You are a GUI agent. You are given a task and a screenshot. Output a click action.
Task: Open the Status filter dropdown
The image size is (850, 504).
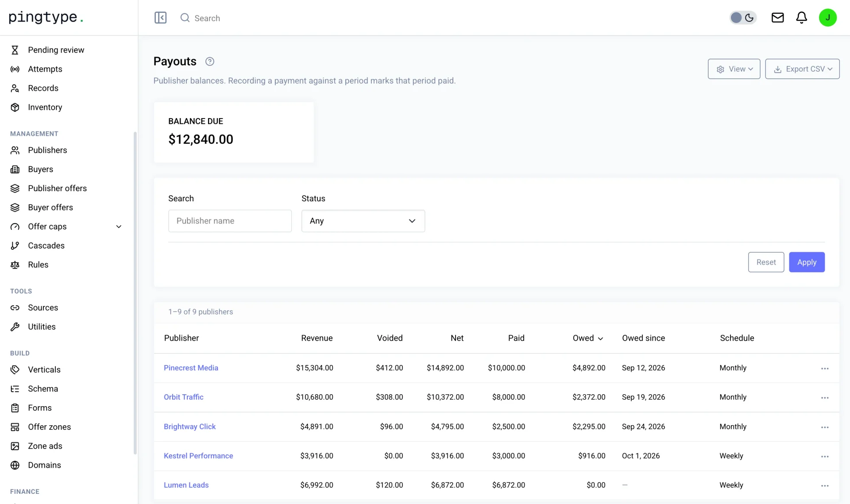pyautogui.click(x=363, y=221)
